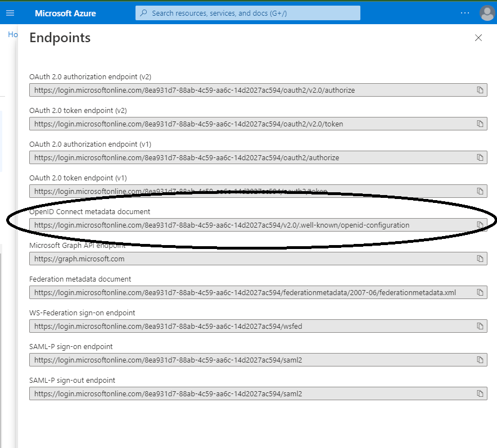Select the v1 oauth2/token URL field
The height and width of the screenshot is (448, 497).
[x=258, y=191]
